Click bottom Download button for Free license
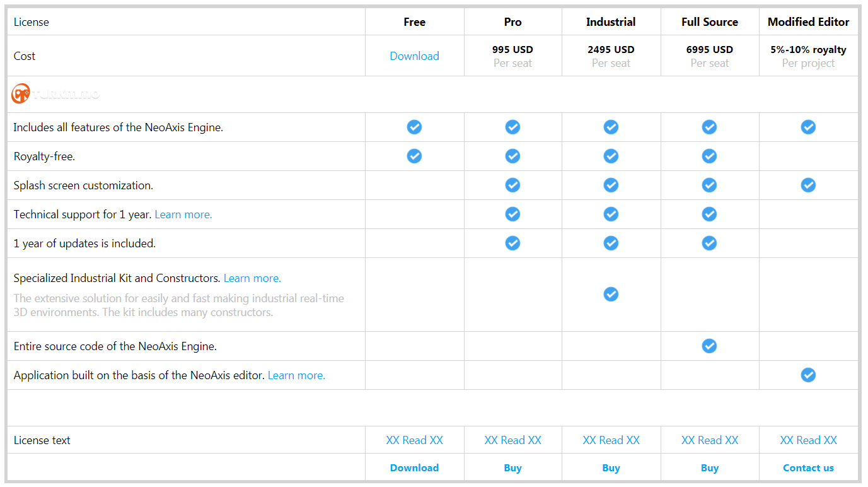The image size is (868, 487). [414, 468]
